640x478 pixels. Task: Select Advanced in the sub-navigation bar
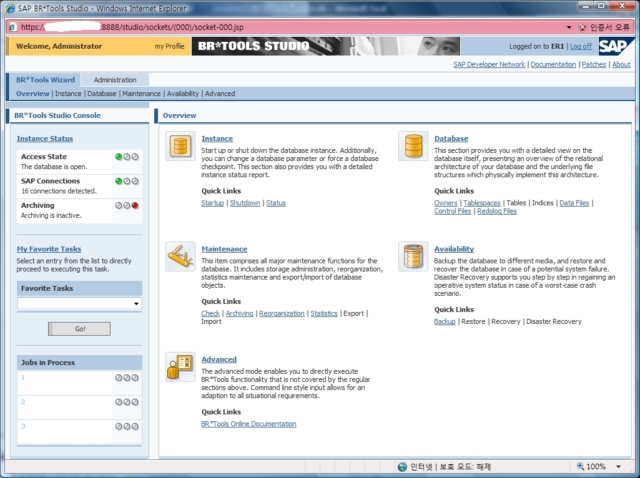tap(220, 93)
